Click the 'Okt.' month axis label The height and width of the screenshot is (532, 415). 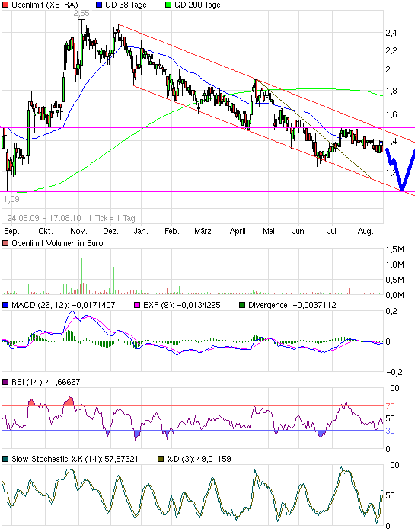tap(46, 232)
